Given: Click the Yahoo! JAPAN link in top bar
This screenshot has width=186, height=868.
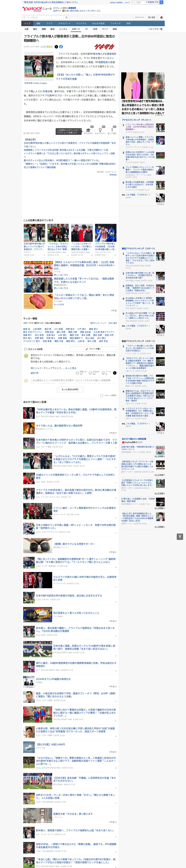Looking at the screenshot, I should tap(116, 2).
